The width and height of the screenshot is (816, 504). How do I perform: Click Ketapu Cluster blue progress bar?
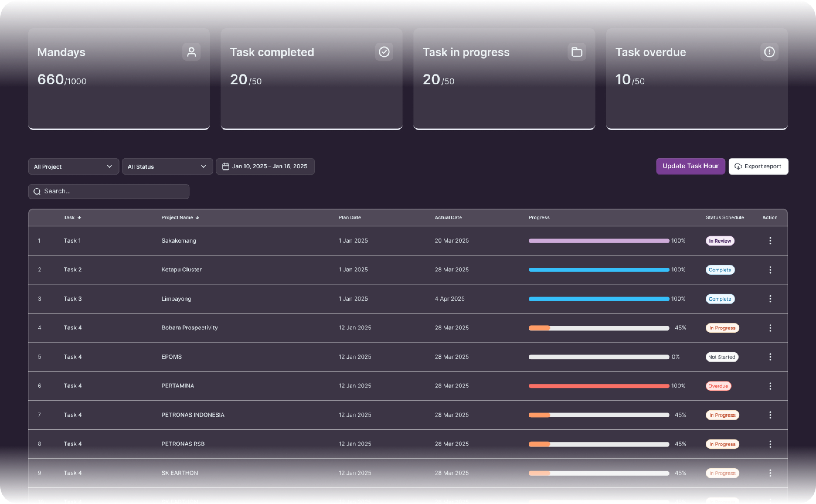click(599, 270)
